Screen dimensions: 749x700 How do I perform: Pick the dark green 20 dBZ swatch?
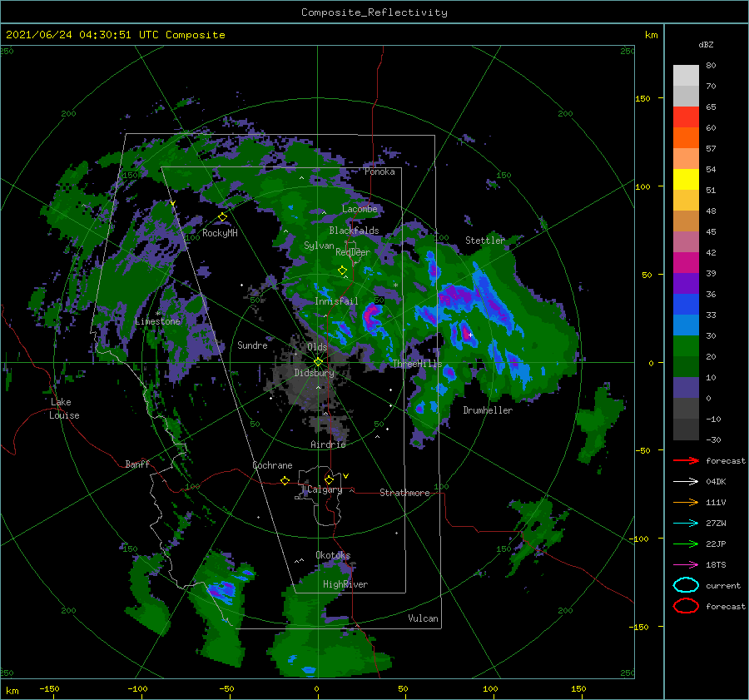pyautogui.click(x=686, y=367)
